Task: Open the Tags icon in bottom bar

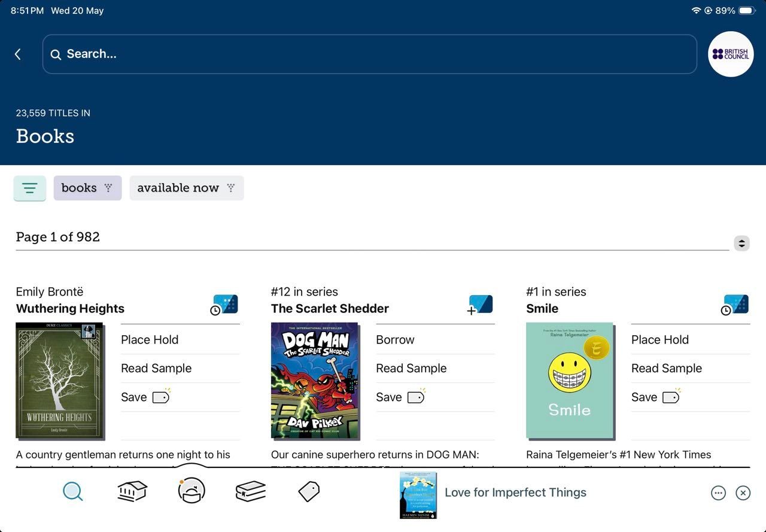Action: 309,492
